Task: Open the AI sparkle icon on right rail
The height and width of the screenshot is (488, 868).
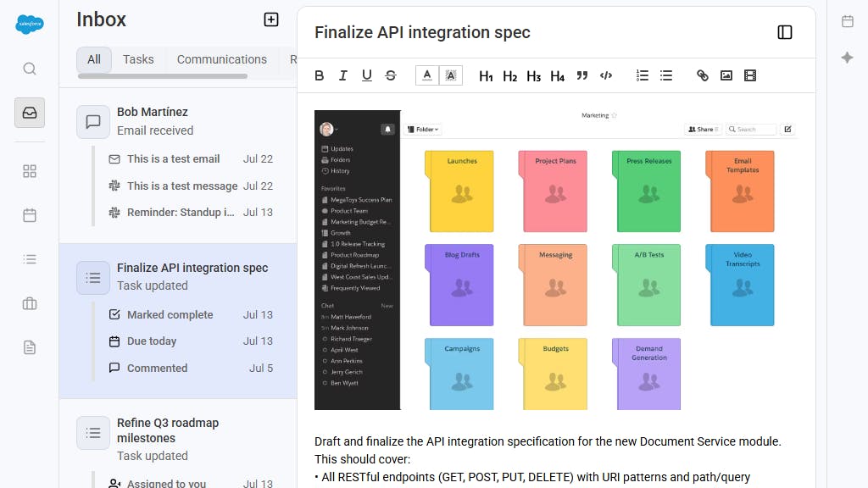Action: tap(847, 58)
